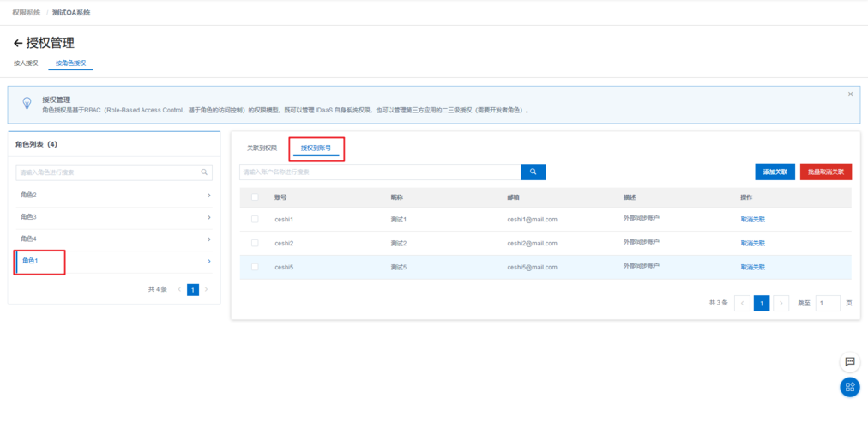The image size is (868, 429).
Task: Check the box for the ceshi2 row
Action: pyautogui.click(x=255, y=243)
